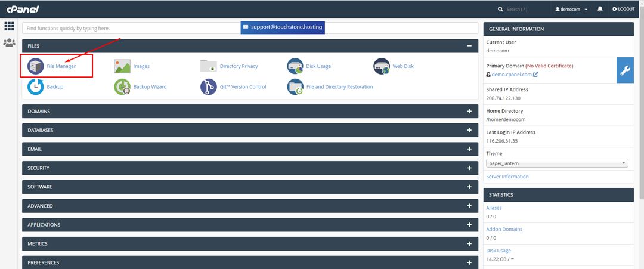Click the File Manager text link
This screenshot has width=644, height=269.
point(61,66)
